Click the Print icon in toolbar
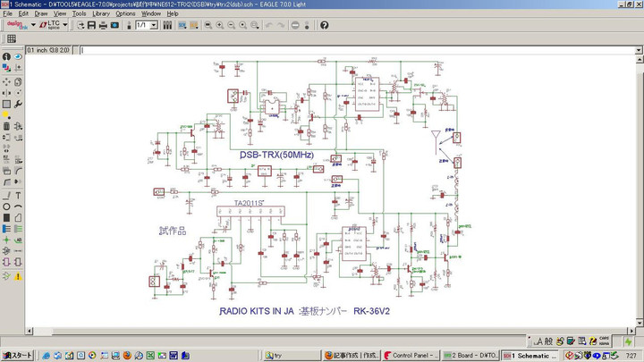The height and width of the screenshot is (362, 644). tap(103, 25)
